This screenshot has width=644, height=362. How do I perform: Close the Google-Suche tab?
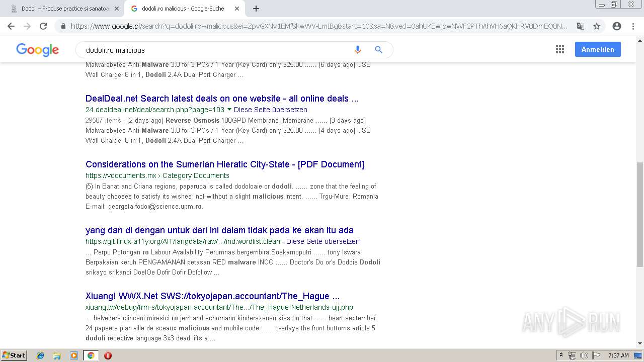pyautogui.click(x=237, y=9)
